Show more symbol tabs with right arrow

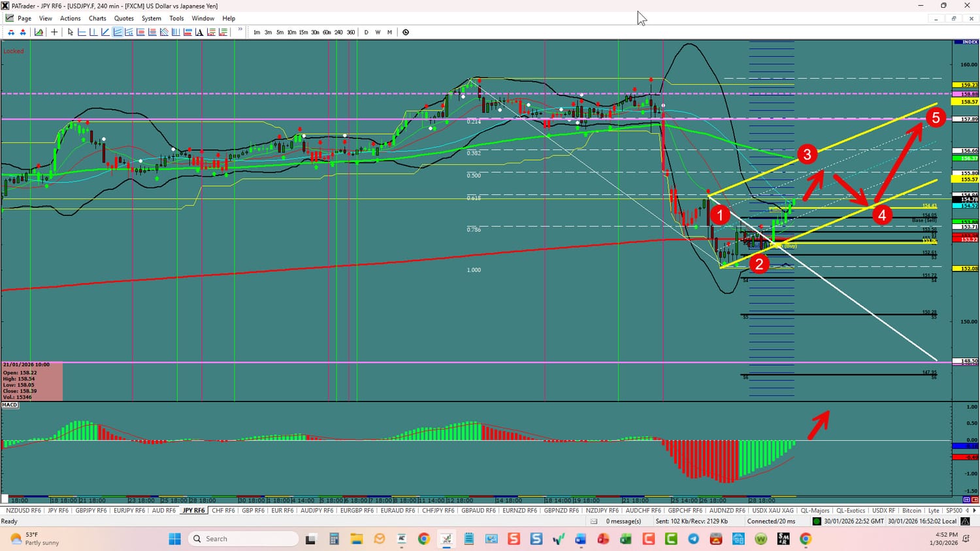pyautogui.click(x=974, y=511)
